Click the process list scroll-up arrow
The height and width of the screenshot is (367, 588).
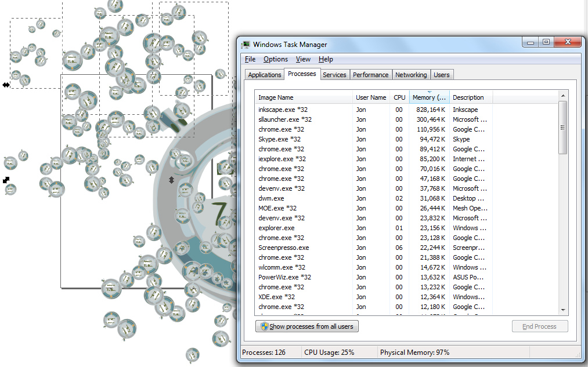(x=563, y=96)
